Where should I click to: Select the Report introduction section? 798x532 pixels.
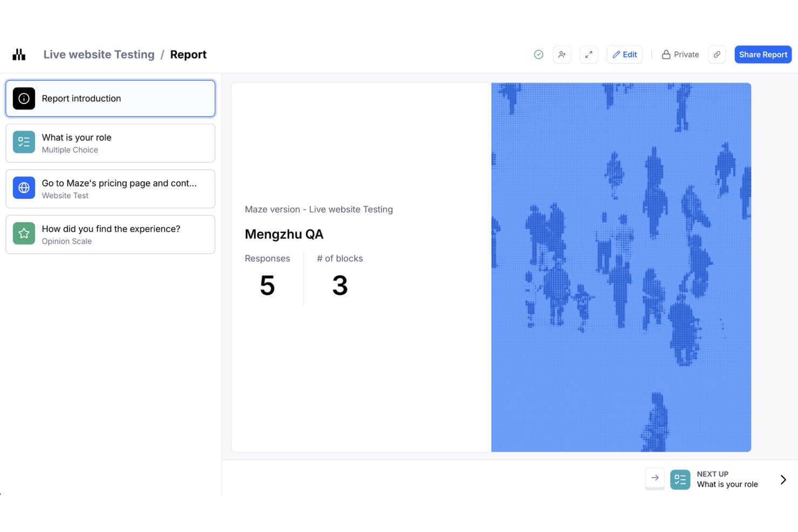pos(111,99)
